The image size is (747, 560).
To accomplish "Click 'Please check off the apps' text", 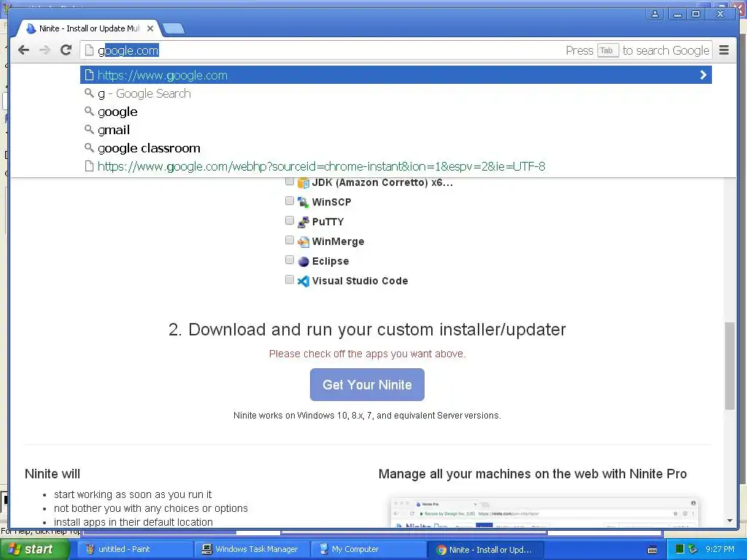I will click(x=368, y=354).
